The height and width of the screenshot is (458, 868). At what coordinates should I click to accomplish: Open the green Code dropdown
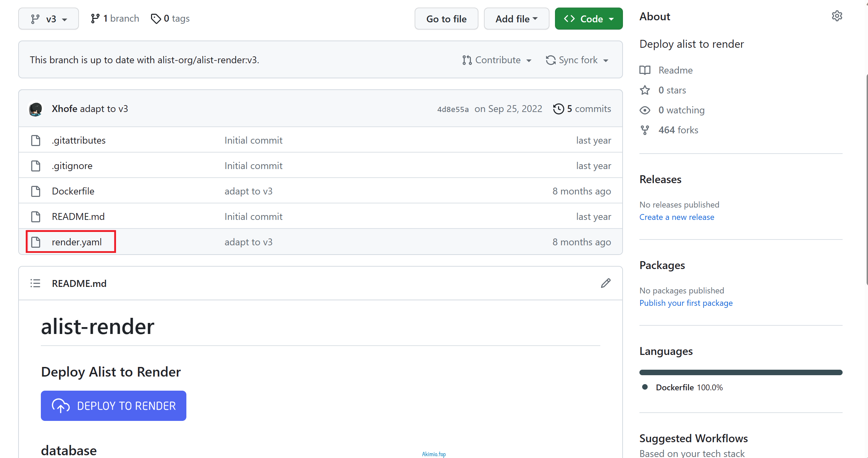(589, 19)
